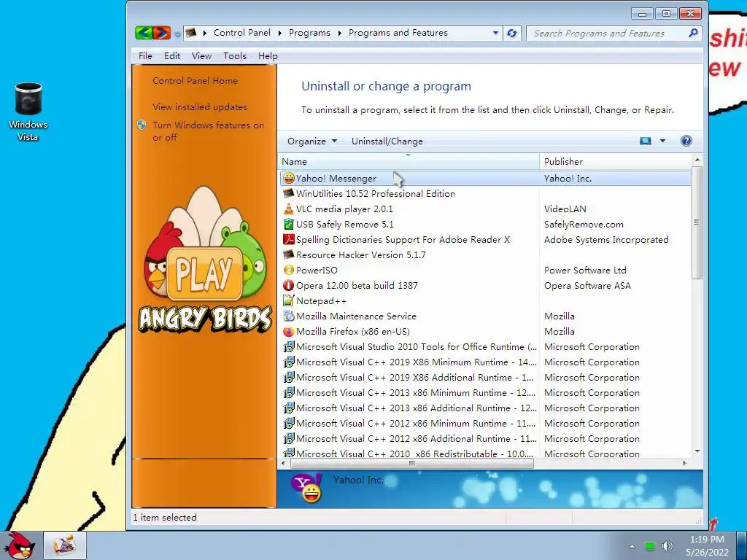Go back with the green arrow button
The width and height of the screenshot is (747, 560).
144,33
